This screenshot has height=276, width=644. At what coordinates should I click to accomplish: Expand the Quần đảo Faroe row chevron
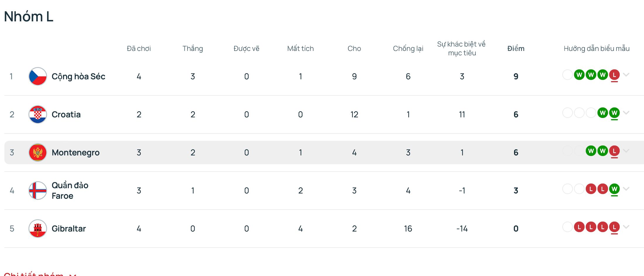[x=626, y=189]
